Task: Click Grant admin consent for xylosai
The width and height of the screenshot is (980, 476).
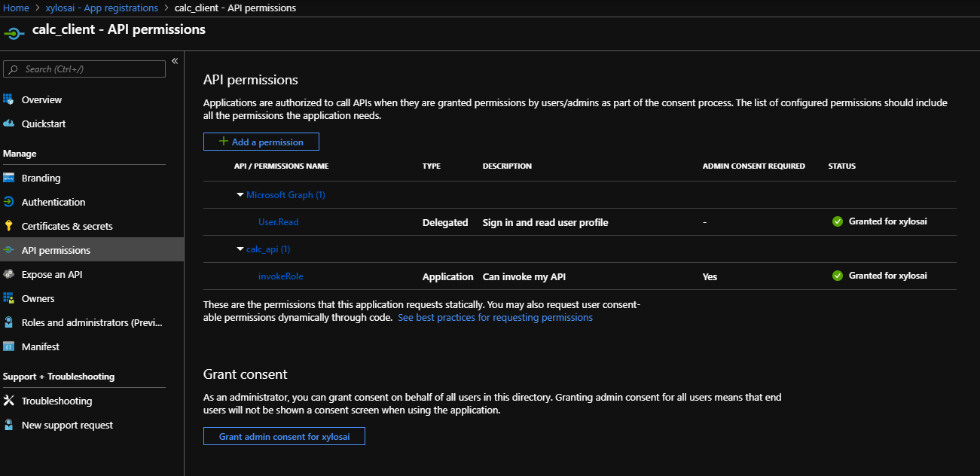Action: 284,436
